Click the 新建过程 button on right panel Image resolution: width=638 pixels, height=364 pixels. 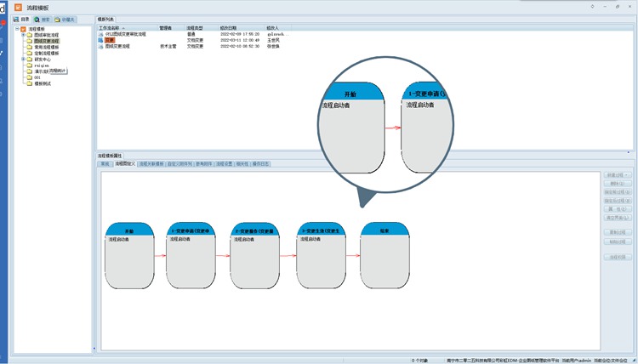tap(618, 175)
